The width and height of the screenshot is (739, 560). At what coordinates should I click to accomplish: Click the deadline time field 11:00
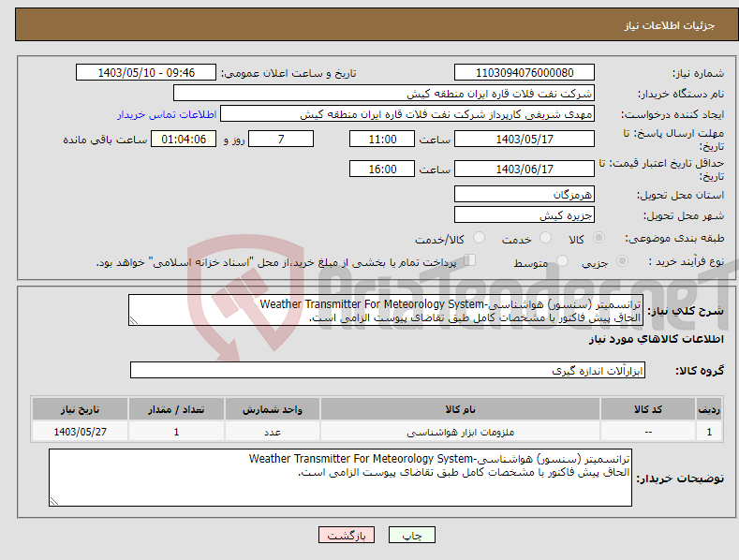(x=382, y=139)
